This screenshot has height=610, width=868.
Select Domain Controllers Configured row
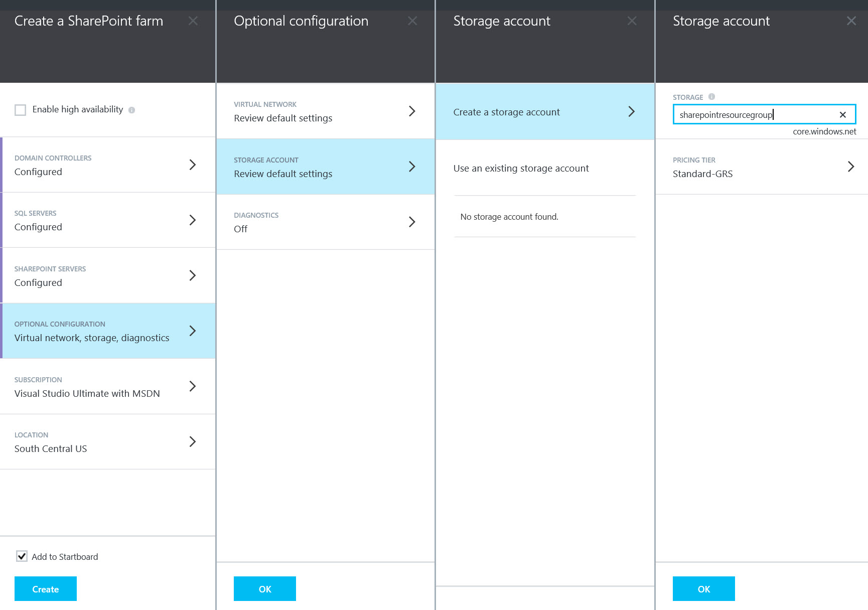pos(108,165)
